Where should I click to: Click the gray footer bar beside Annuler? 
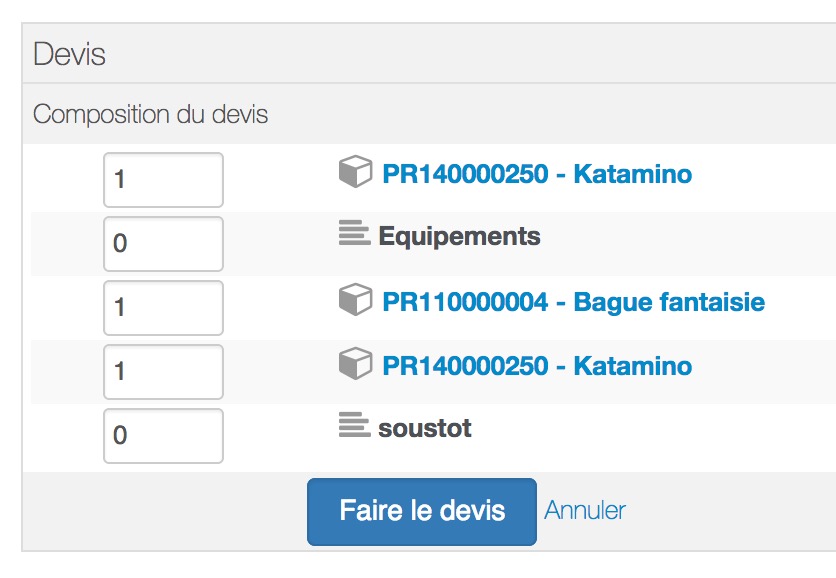point(730,511)
